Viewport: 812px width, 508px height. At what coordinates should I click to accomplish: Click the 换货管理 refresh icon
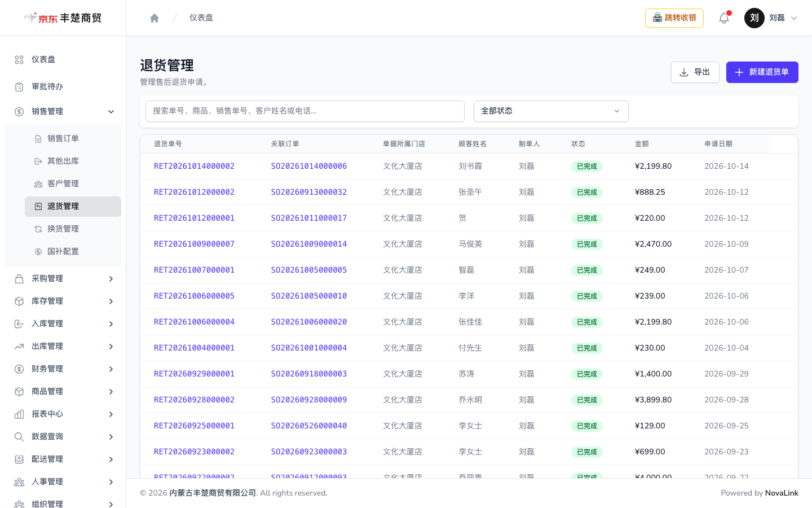tap(38, 229)
